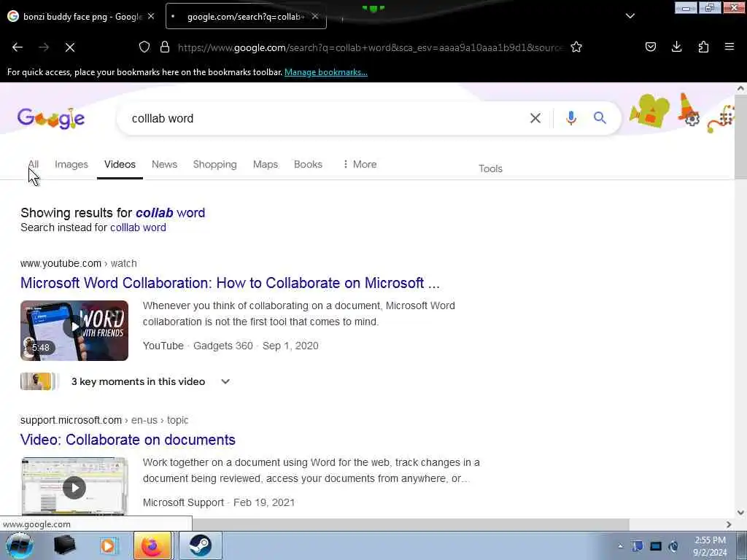Submit search with the magnifying glass
Image resolution: width=747 pixels, height=560 pixels.
click(600, 117)
